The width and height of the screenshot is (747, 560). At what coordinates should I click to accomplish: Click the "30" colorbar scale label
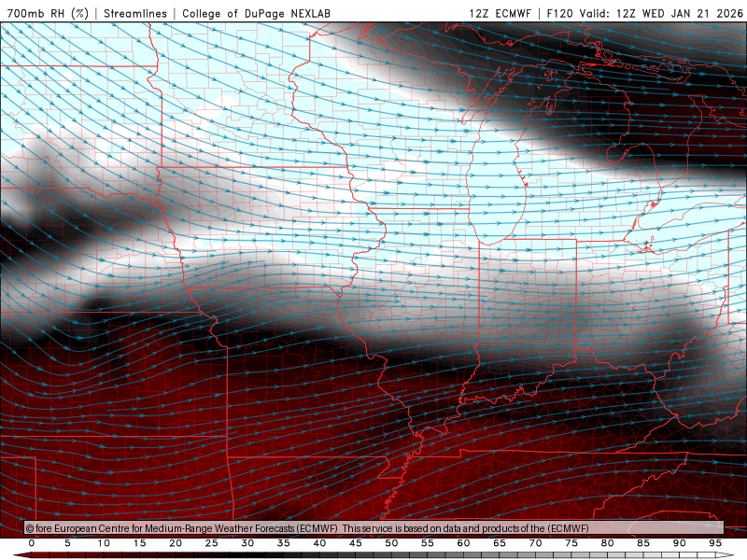pos(247,543)
